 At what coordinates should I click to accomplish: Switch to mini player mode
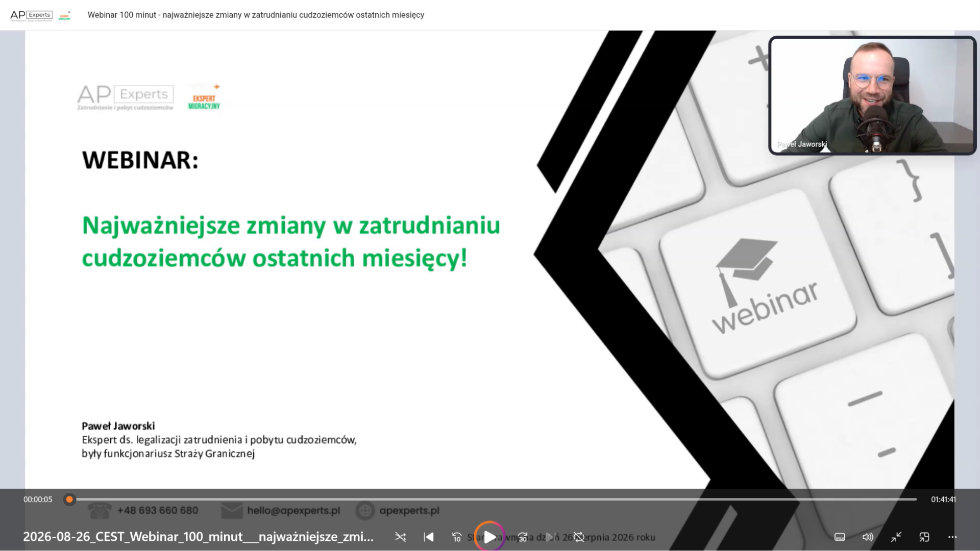click(x=924, y=537)
